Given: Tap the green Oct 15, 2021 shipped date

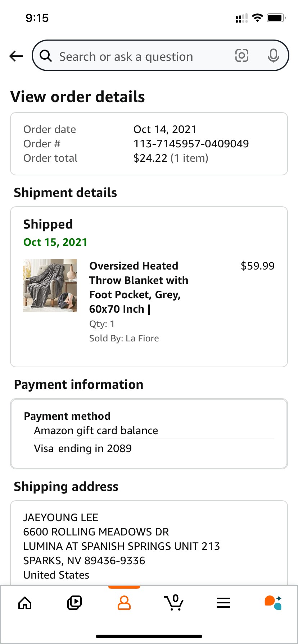Looking at the screenshot, I should coord(55,242).
